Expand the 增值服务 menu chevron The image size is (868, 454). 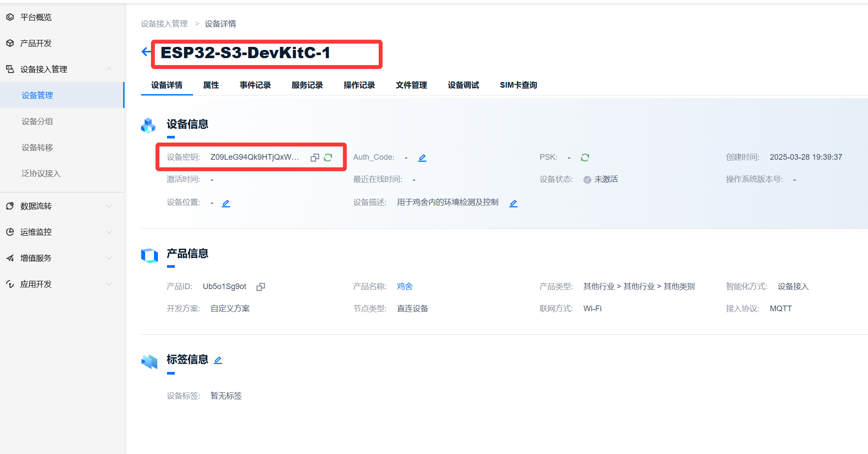[109, 258]
